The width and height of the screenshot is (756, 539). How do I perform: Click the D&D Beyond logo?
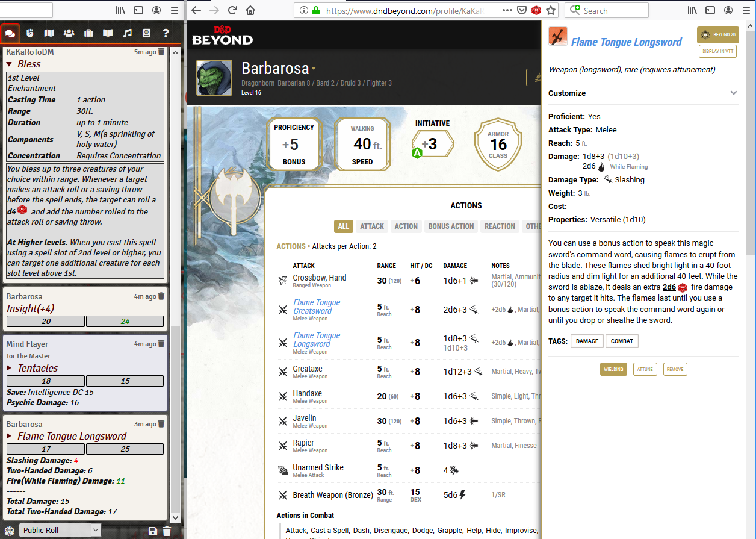[222, 35]
